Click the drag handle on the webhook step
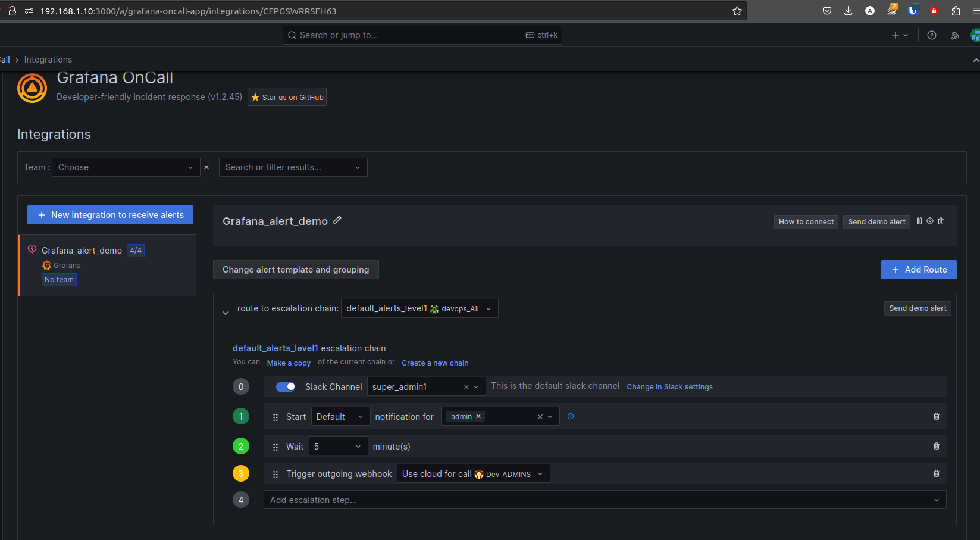This screenshot has height=540, width=980. pos(275,475)
